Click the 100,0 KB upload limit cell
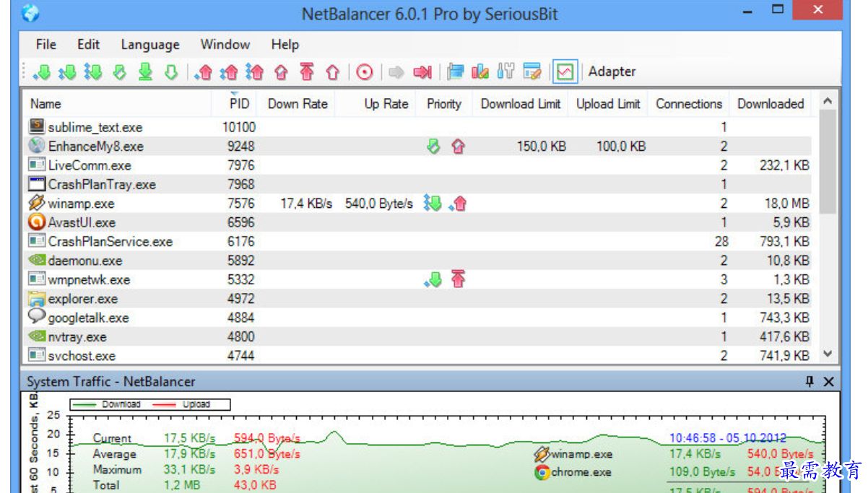Image resolution: width=868 pixels, height=493 pixels. pyautogui.click(x=621, y=147)
